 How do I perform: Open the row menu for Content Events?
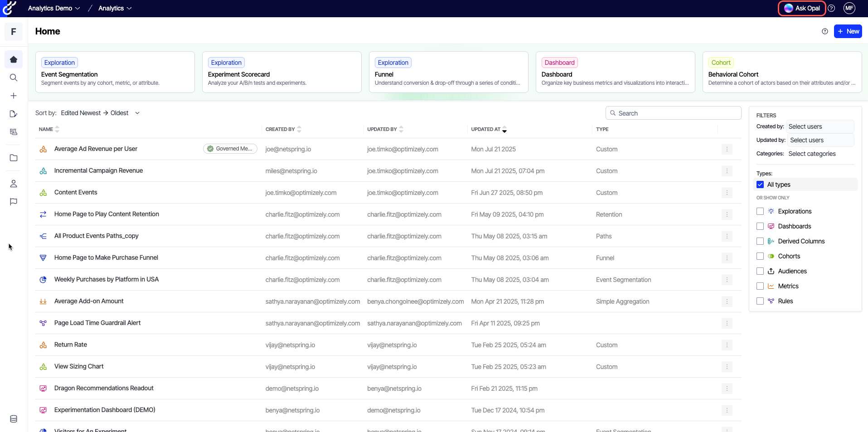coord(727,193)
